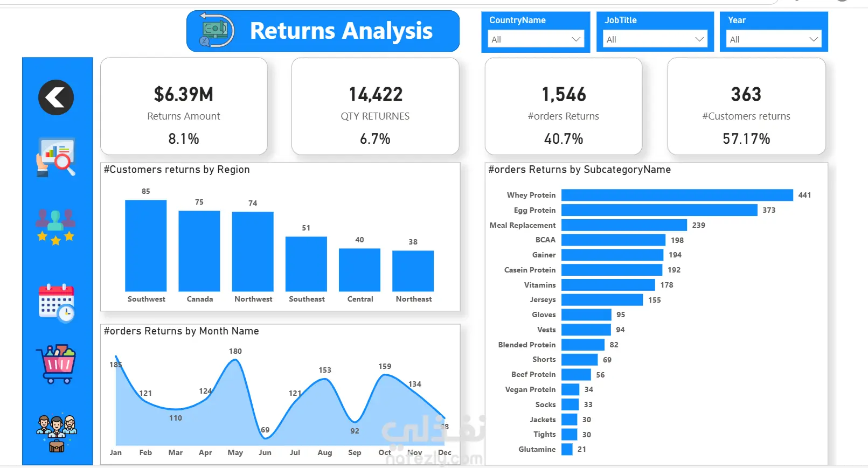
Task: Expand the JobTitle dropdown
Action: (x=655, y=39)
